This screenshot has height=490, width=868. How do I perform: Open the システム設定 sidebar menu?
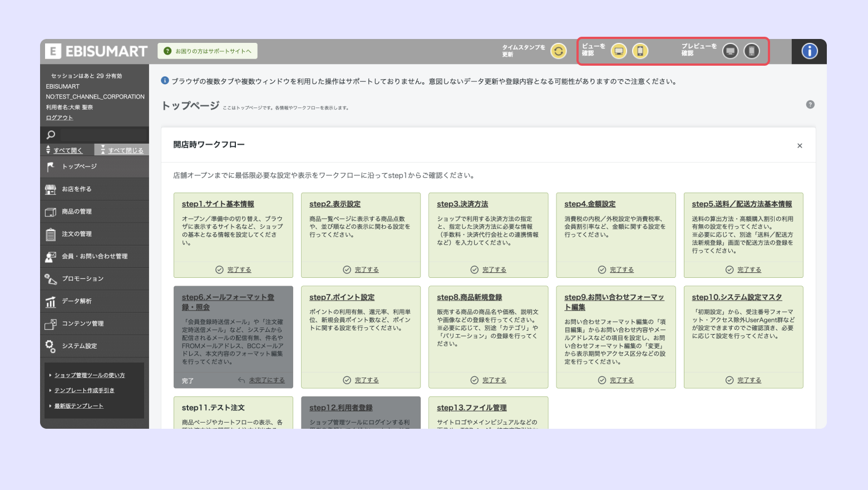point(79,346)
